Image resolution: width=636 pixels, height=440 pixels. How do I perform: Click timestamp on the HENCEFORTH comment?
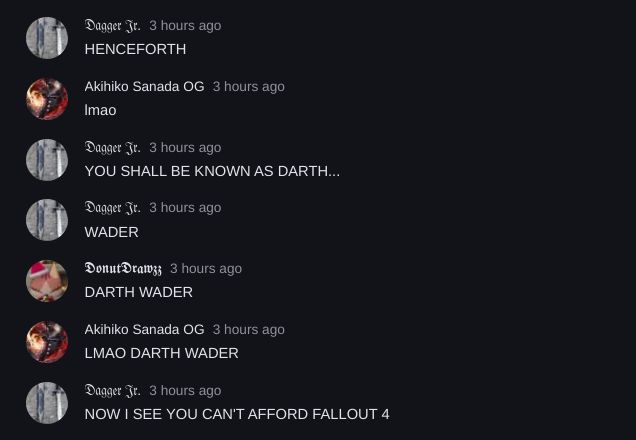(x=185, y=26)
